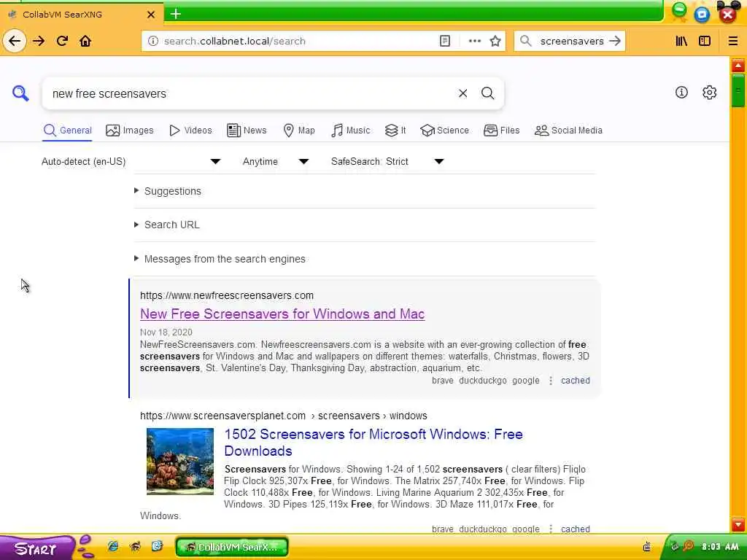Click the Nov 18, 2020 date text
The width and height of the screenshot is (747, 560).
pos(166,332)
